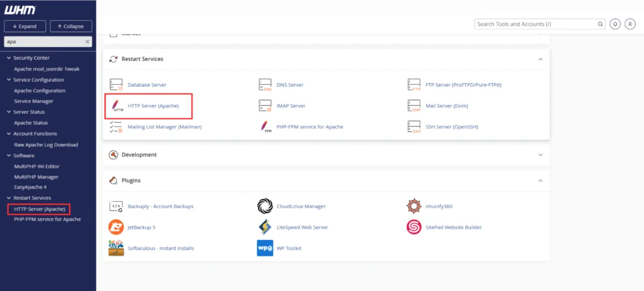Click the Softaculous crate icon
This screenshot has width=644, height=291.
point(116,248)
